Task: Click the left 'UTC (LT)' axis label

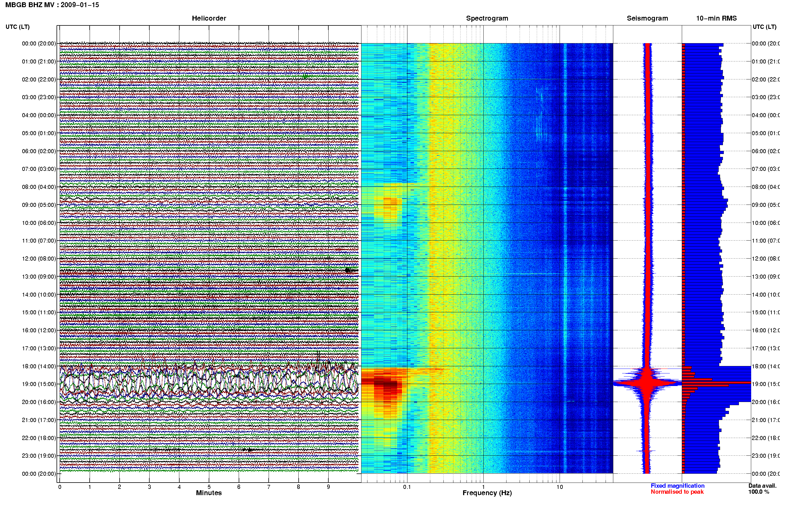Action: click(17, 27)
